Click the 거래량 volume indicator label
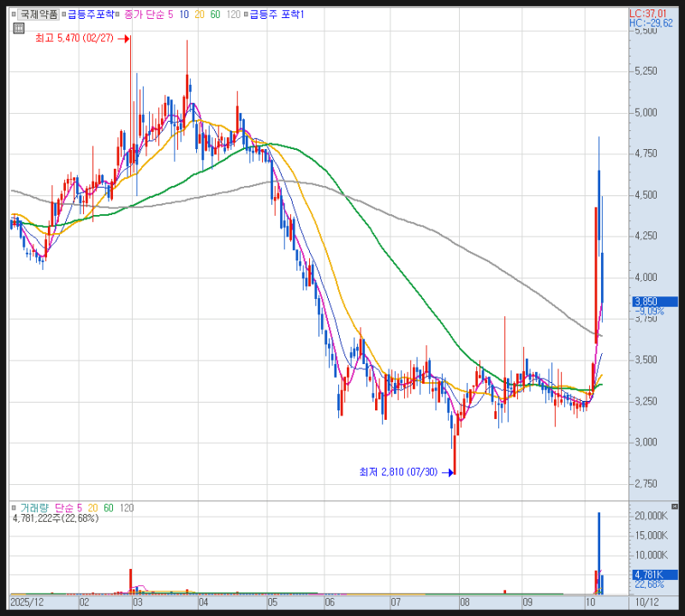This screenshot has width=685, height=616. click(34, 508)
